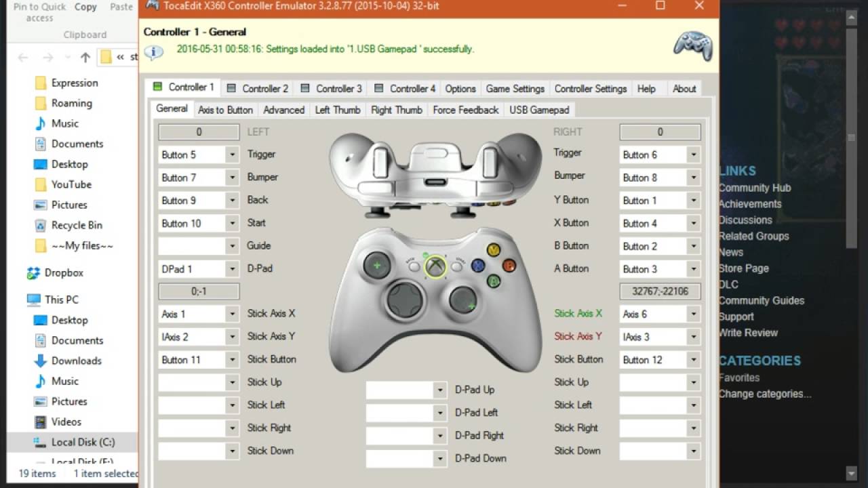Click the Desktop icon under Quick access
The image size is (868, 488).
coord(40,164)
